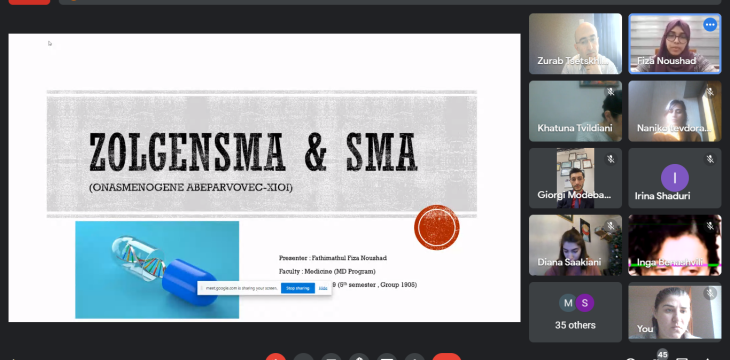This screenshot has width=730, height=360.
Task: Click muted mic icon on Irina Shaduri tile
Action: pyautogui.click(x=710, y=159)
